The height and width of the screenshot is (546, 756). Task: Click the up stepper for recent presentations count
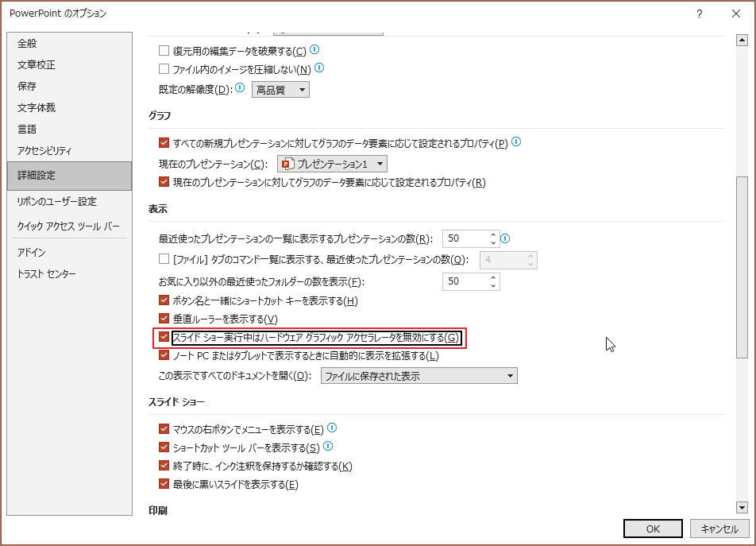492,234
